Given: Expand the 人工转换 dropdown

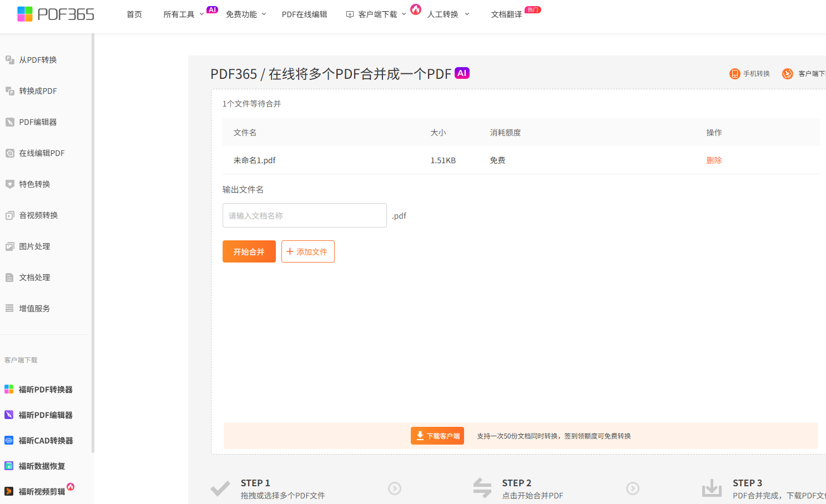Looking at the screenshot, I should [x=447, y=14].
